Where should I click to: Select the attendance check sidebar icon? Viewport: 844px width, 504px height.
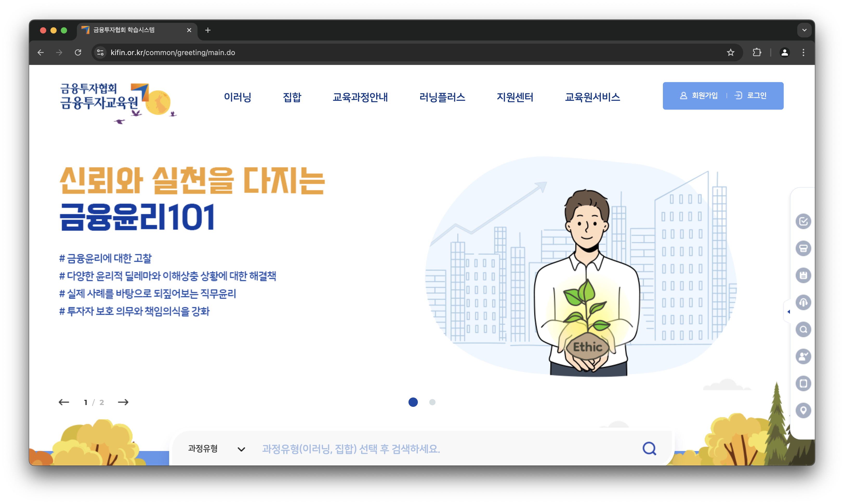[x=803, y=221]
